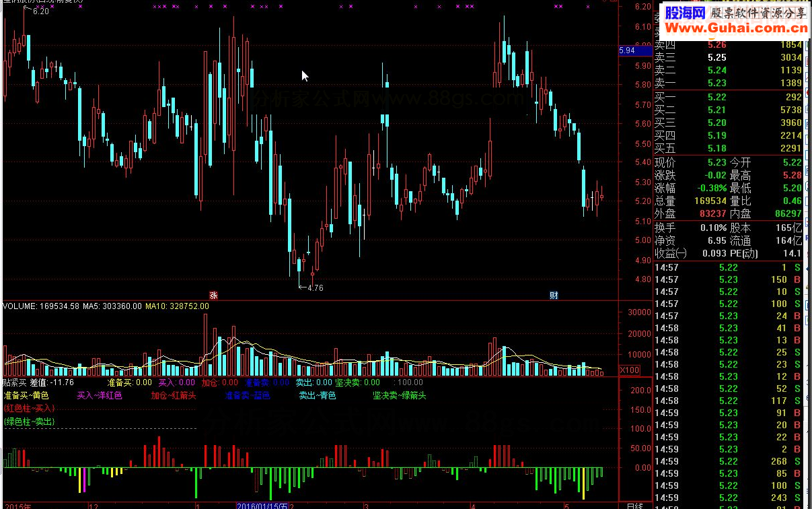Screen dimensions: 812x509
Task: Click the blue 财 marker on the chart
Action: point(554,295)
